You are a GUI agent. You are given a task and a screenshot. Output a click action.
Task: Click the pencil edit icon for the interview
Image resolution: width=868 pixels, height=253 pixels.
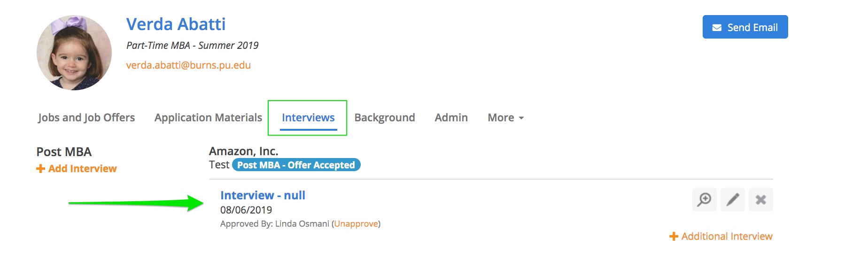click(x=732, y=199)
